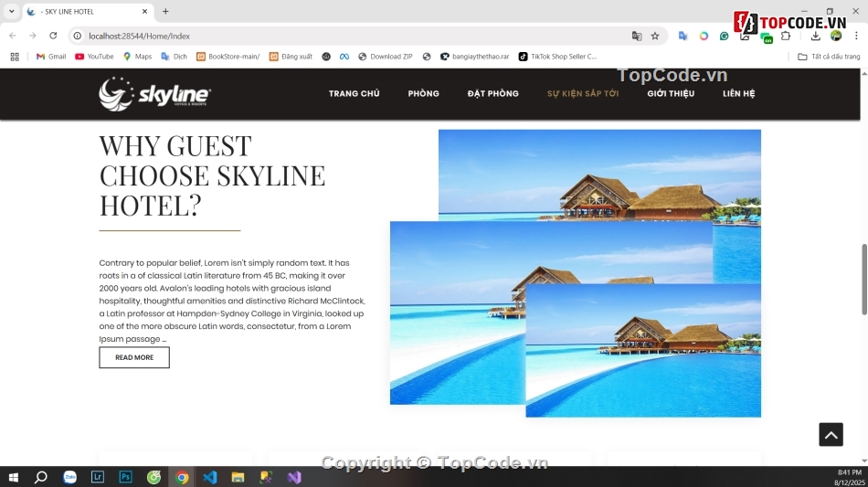The height and width of the screenshot is (487, 868).
Task: Open Lightroom from the taskbar
Action: coord(98,477)
